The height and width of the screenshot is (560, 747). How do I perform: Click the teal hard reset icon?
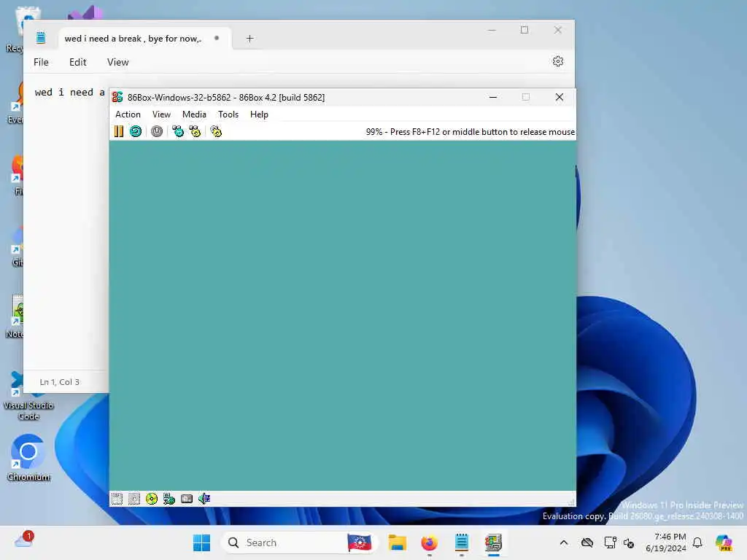(x=136, y=131)
